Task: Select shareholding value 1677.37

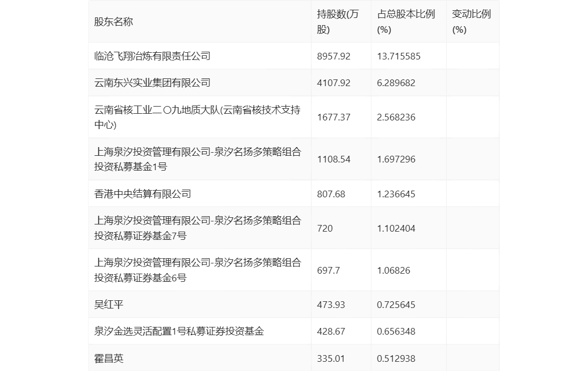Action: 334,117
